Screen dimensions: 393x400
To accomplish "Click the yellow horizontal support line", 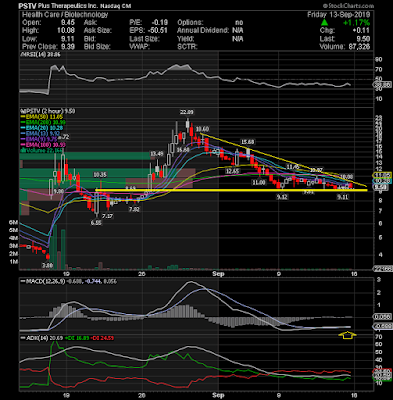I will tap(231, 190).
